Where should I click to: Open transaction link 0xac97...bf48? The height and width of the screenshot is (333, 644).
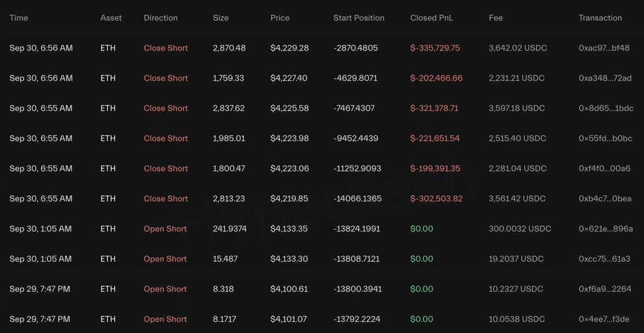604,48
